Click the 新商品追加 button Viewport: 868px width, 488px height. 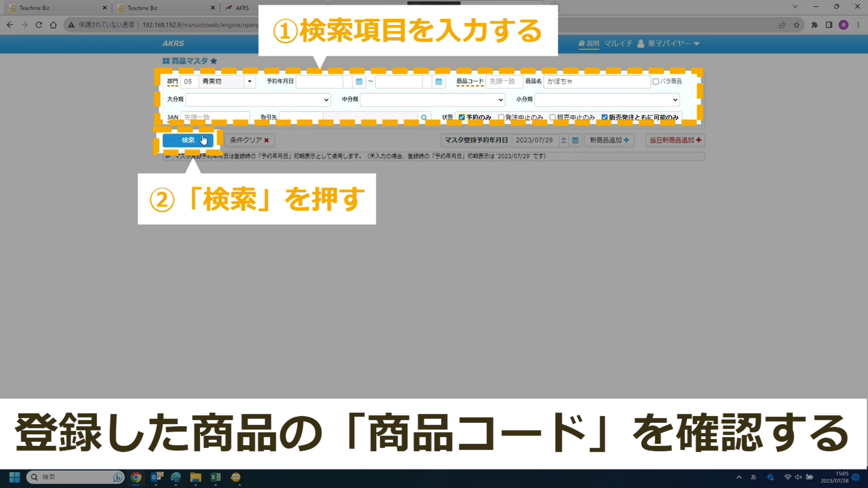coord(609,140)
